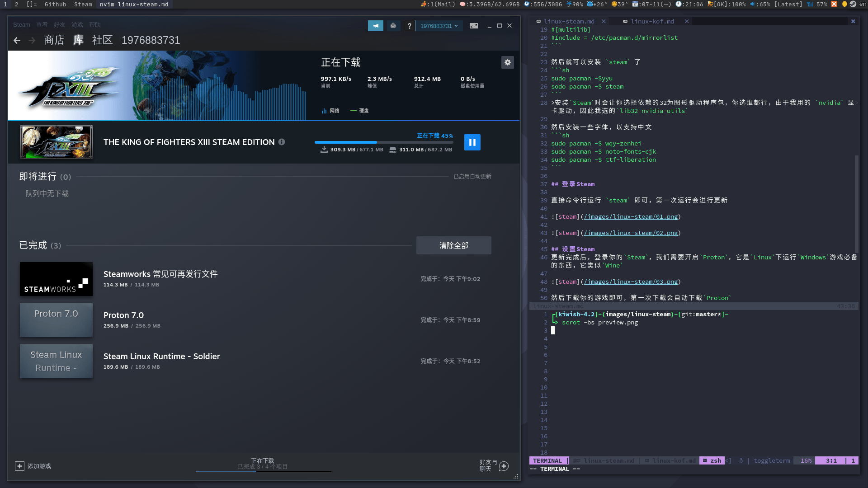Pause the King of Fighters XIII download
The width and height of the screenshot is (868, 488).
[x=472, y=142]
